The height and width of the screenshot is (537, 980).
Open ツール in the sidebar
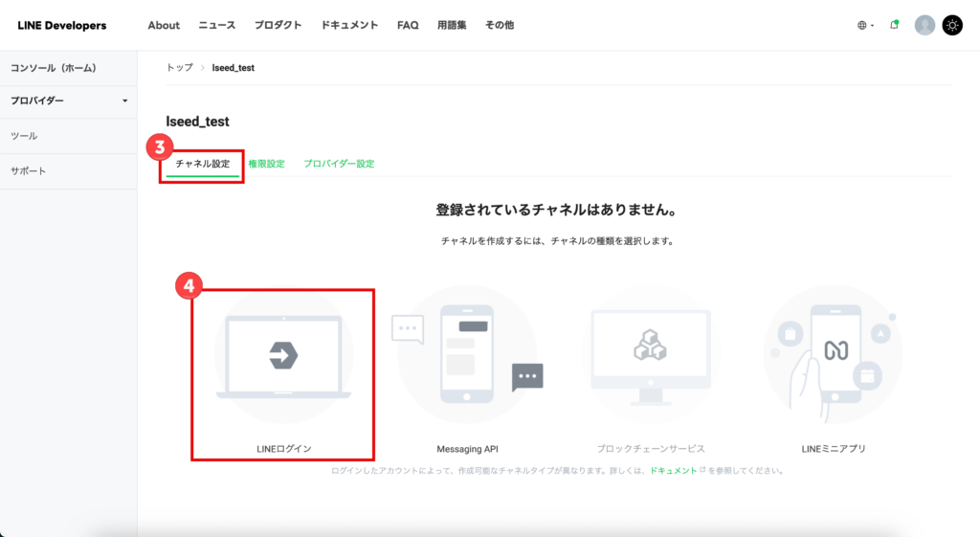pyautogui.click(x=24, y=136)
